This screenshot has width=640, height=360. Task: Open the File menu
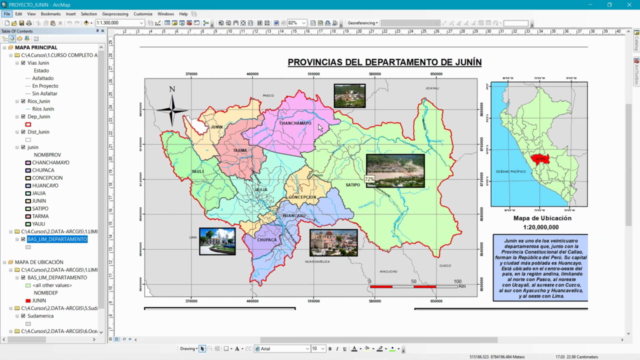7,14
